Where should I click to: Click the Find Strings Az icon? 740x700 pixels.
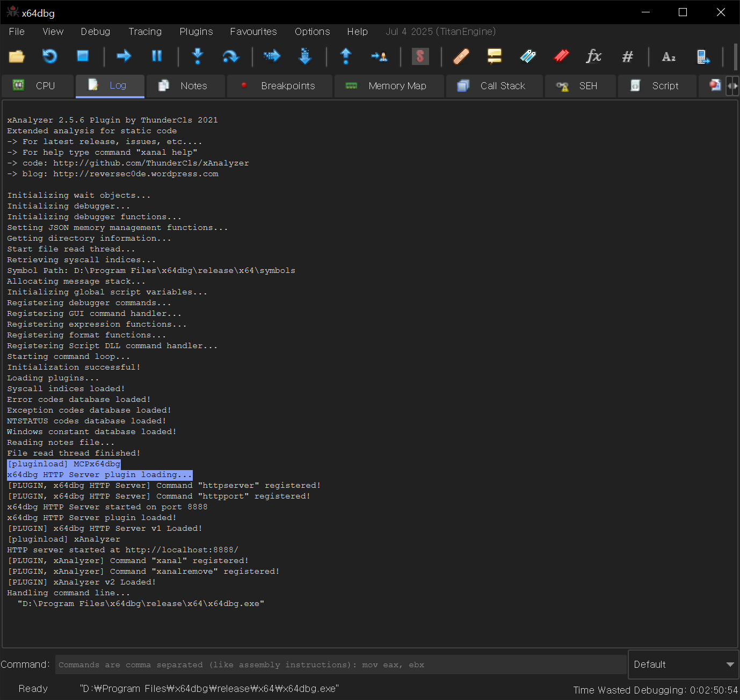(669, 56)
